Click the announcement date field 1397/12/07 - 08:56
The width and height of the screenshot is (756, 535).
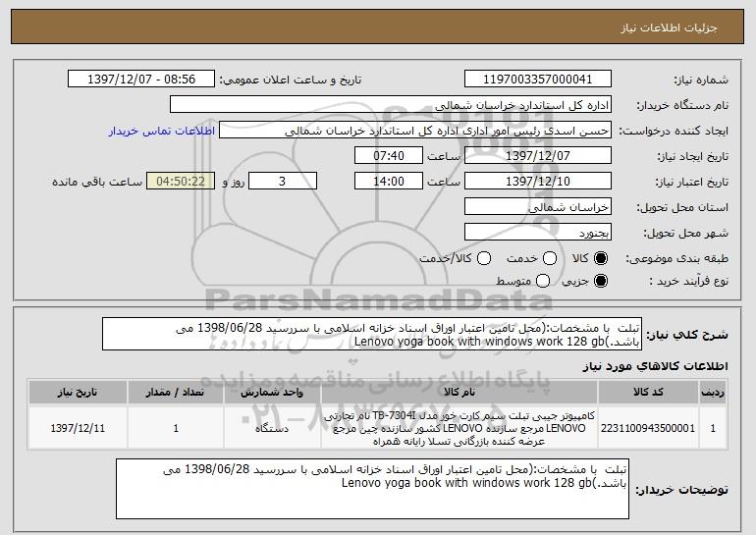141,80
